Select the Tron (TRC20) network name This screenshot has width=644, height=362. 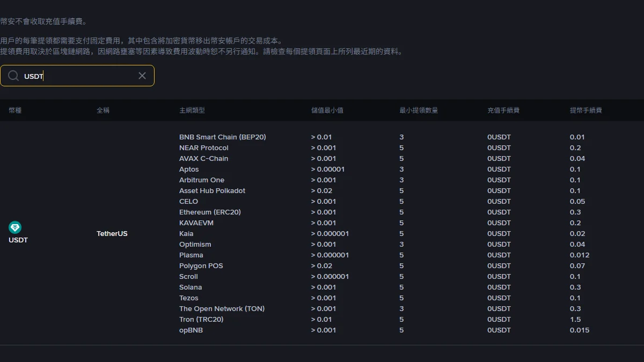coord(201,320)
